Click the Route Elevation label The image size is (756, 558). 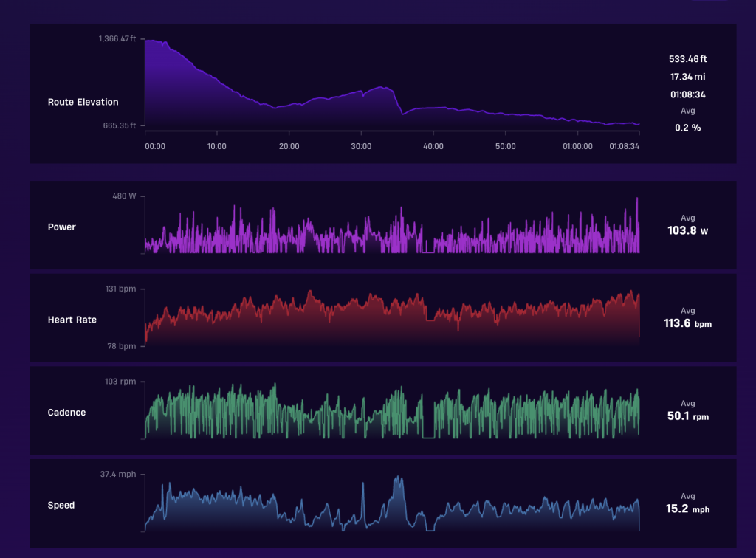83,102
